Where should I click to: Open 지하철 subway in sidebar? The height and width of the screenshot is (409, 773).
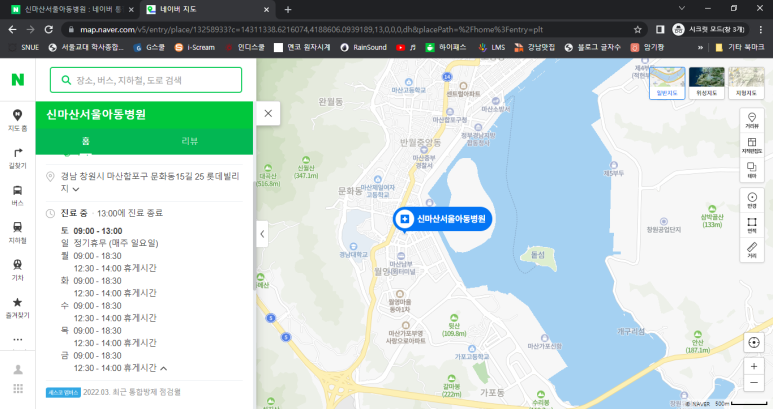click(x=17, y=233)
